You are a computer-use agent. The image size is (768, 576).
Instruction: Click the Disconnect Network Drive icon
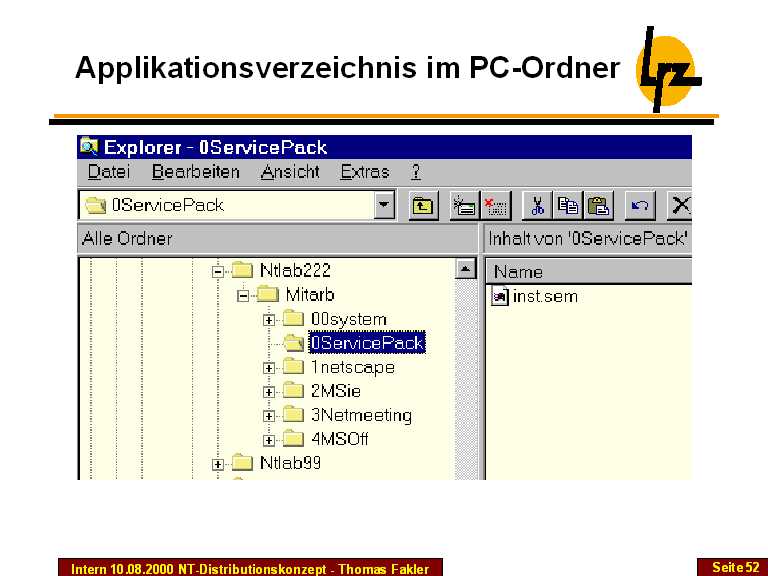[x=495, y=206]
